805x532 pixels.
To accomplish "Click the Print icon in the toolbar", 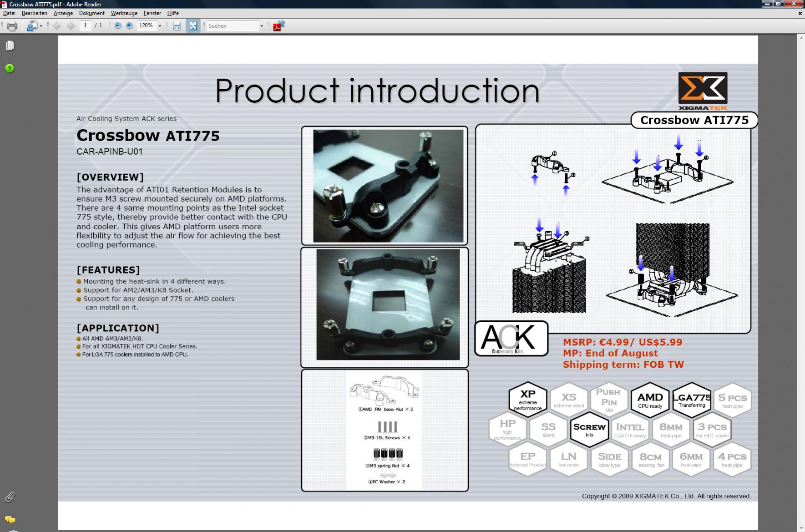I will pos(12,26).
